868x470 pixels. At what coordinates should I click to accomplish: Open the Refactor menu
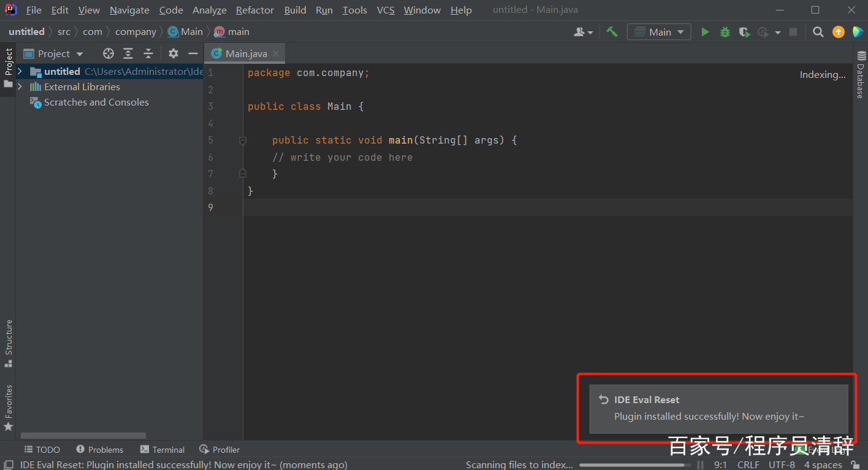pos(255,10)
